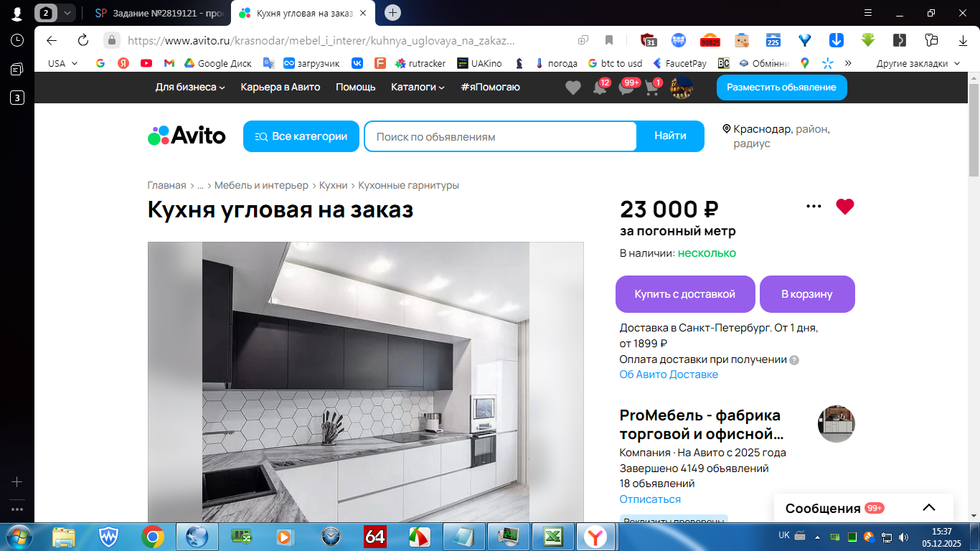Click the Найти search button
Image resolution: width=980 pixels, height=551 pixels.
point(670,136)
